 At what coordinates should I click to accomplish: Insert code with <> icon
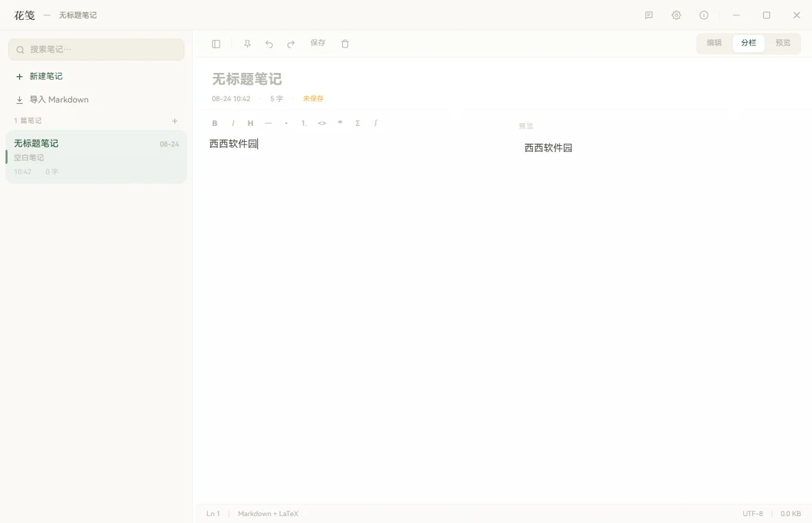(x=321, y=123)
